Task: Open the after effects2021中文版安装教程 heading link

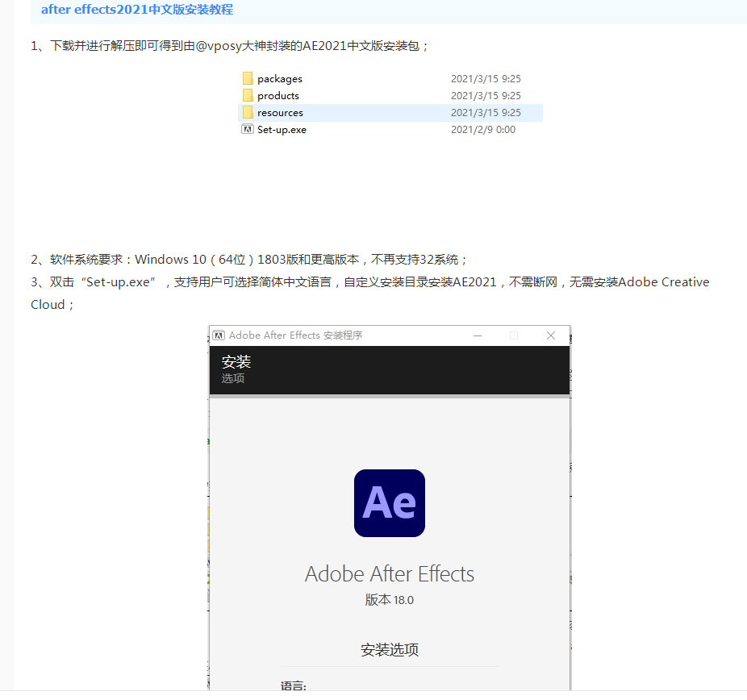Action: click(137, 10)
